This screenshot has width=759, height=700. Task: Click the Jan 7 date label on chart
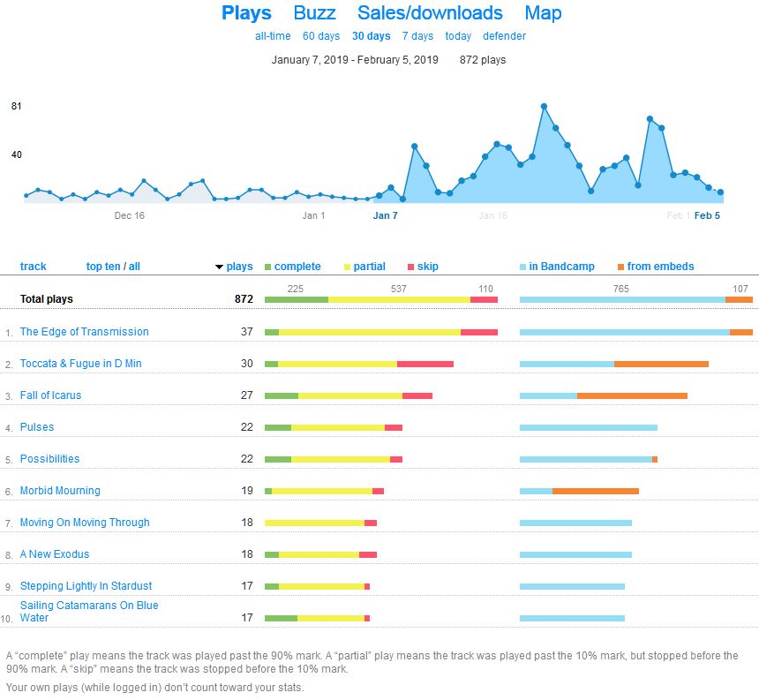[x=386, y=215]
